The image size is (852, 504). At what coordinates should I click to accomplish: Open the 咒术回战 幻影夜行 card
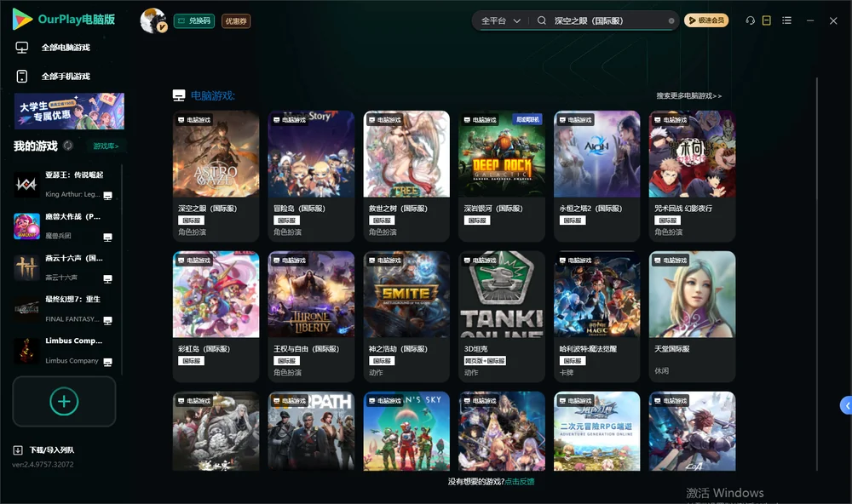(692, 176)
